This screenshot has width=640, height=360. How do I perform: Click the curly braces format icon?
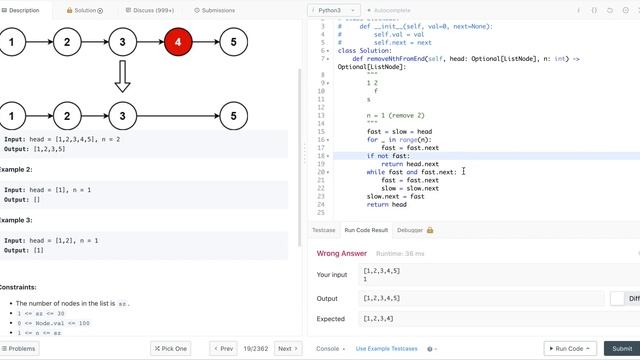pos(594,10)
